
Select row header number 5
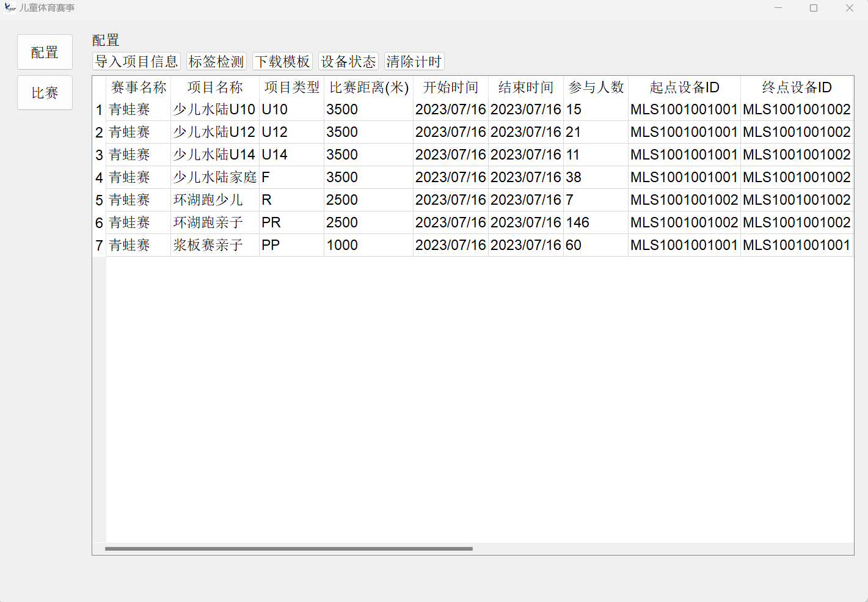tap(99, 200)
